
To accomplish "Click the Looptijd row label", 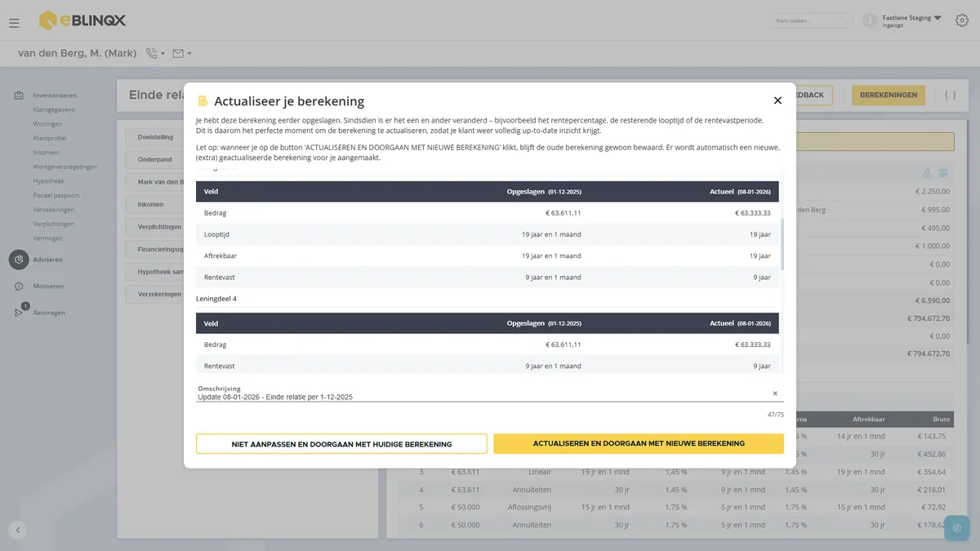I will click(218, 234).
